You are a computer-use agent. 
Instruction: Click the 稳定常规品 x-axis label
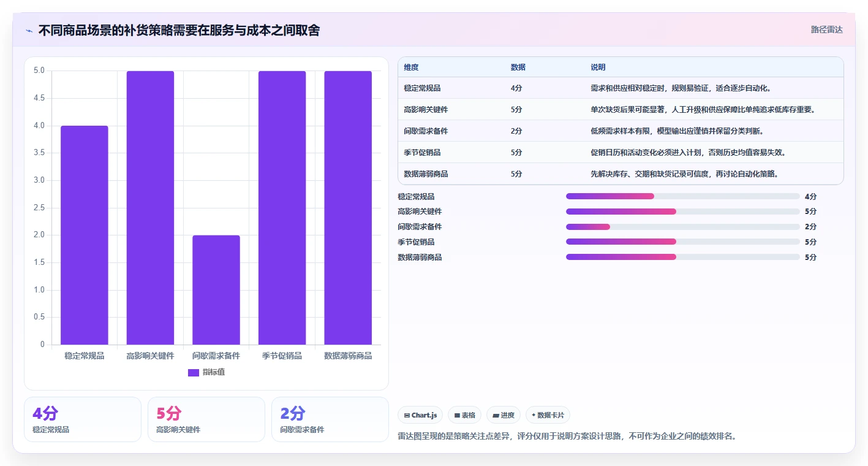pos(85,356)
